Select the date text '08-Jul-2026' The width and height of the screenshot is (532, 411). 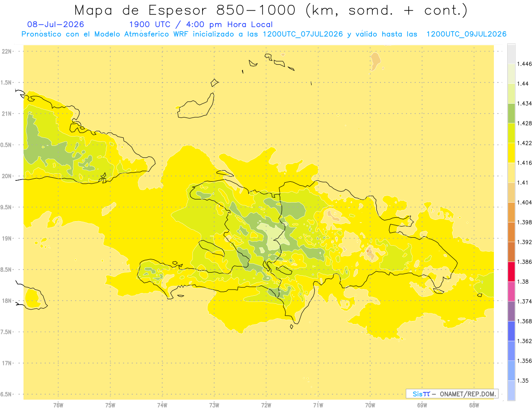pyautogui.click(x=56, y=25)
